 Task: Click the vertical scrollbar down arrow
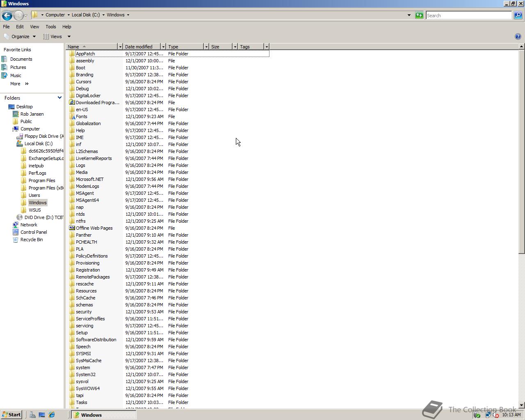click(521, 405)
